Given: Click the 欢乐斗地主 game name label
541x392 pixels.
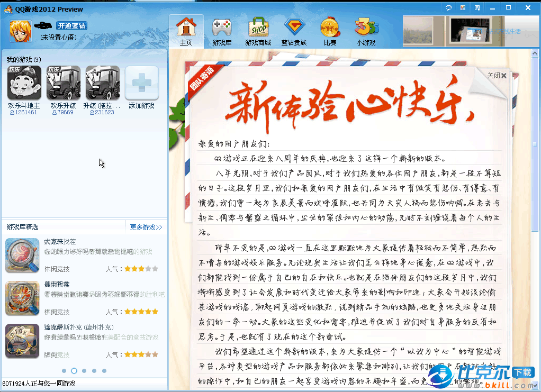Looking at the screenshot, I should [x=24, y=105].
